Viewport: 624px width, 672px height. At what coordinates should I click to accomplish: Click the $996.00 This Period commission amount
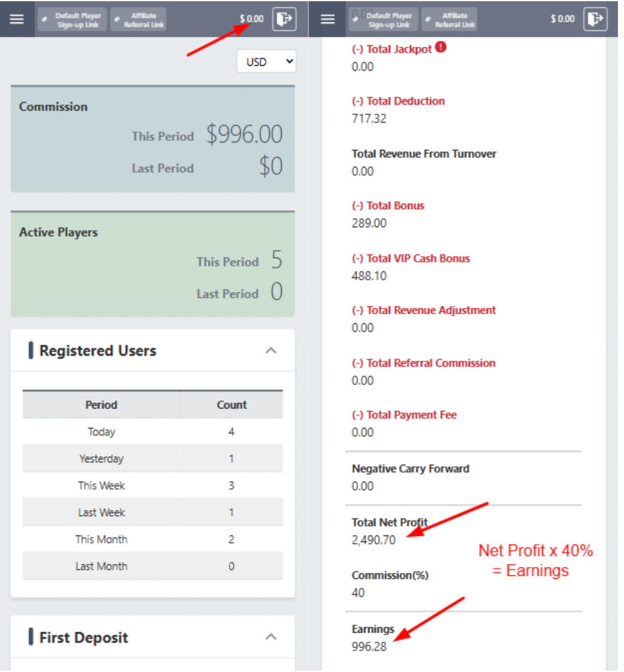click(x=244, y=135)
